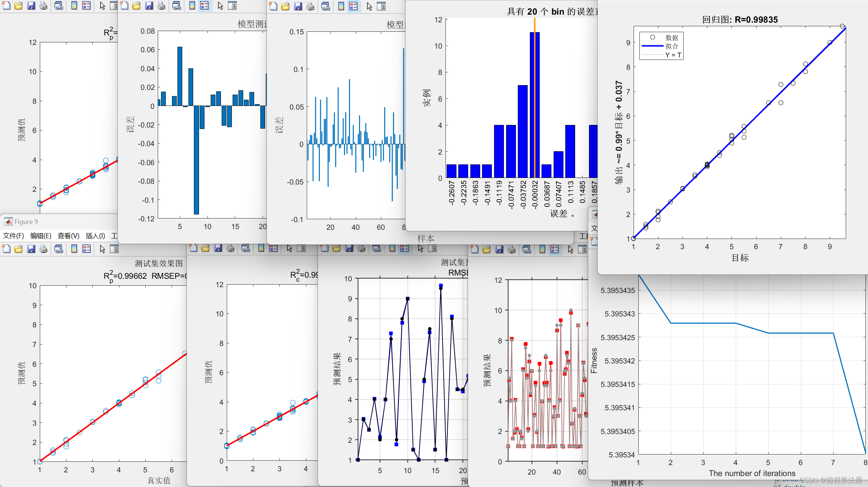This screenshot has height=487, width=868.
Task: Save the top-left scatter plot window
Action: coord(31,5)
